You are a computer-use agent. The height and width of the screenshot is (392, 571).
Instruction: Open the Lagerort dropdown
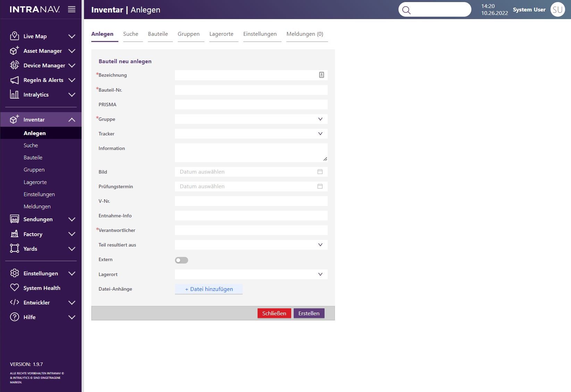[251, 274]
